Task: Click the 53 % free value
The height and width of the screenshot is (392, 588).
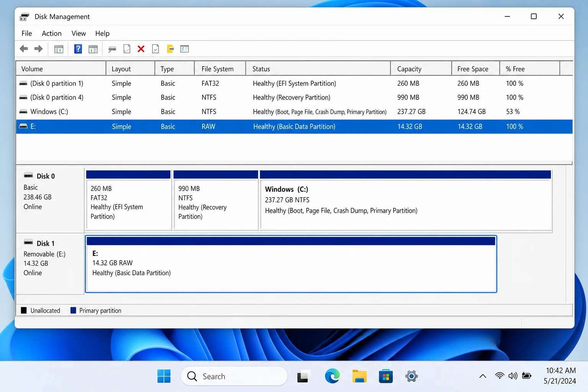Action: [x=513, y=112]
